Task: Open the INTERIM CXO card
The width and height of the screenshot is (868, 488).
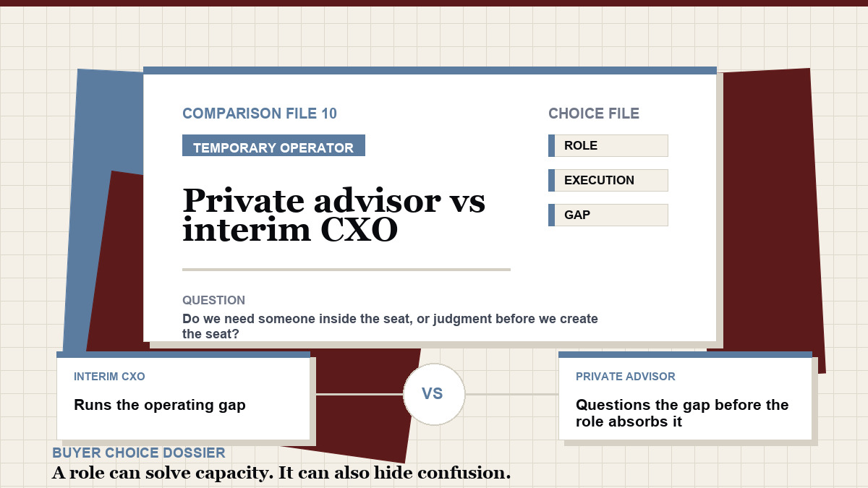Action: pyautogui.click(x=183, y=395)
